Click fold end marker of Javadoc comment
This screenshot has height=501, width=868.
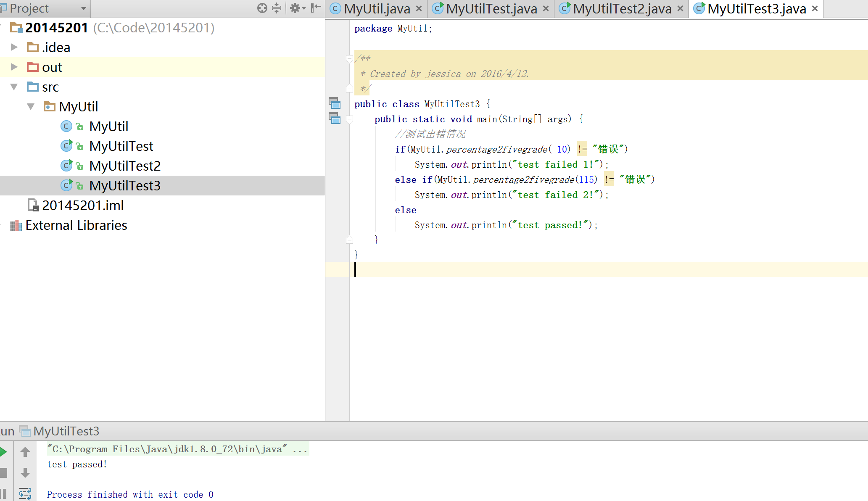[349, 88]
